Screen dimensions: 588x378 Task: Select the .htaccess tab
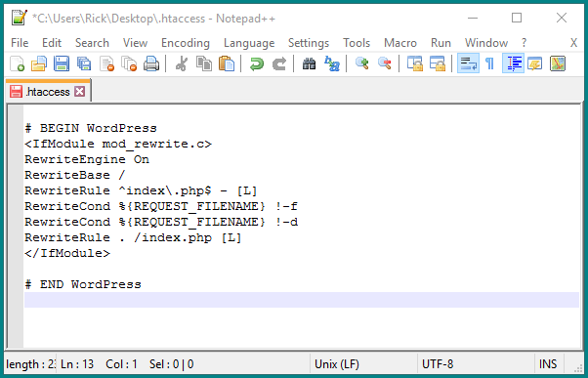click(47, 92)
